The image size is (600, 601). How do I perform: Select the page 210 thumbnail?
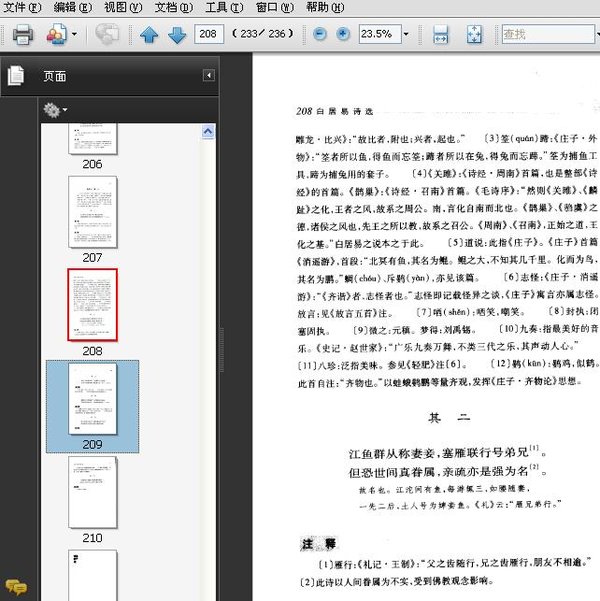coord(92,491)
